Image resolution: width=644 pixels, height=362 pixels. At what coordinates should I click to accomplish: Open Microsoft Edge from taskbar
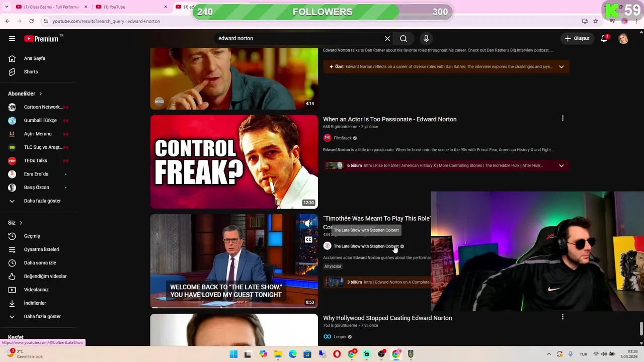pos(293,354)
